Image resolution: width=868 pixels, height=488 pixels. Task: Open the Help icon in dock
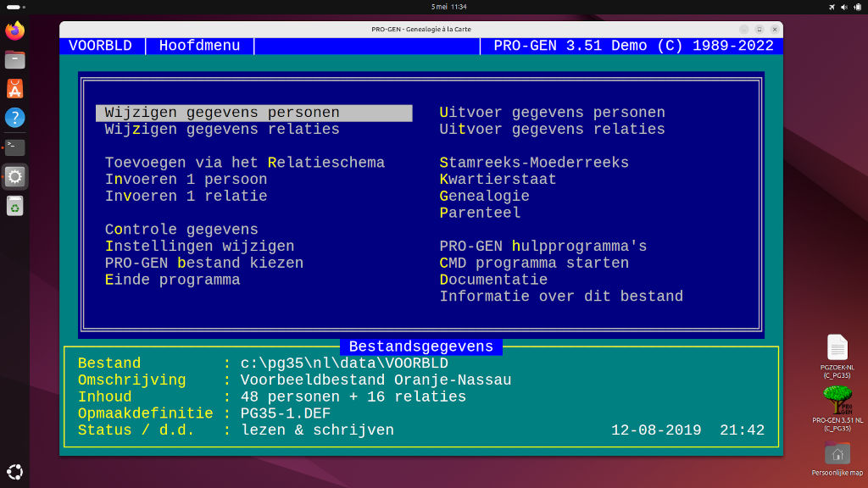click(x=15, y=117)
